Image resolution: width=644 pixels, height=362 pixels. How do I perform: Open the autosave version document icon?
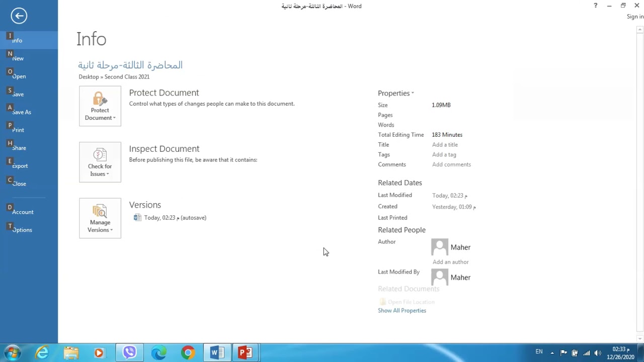pyautogui.click(x=137, y=218)
